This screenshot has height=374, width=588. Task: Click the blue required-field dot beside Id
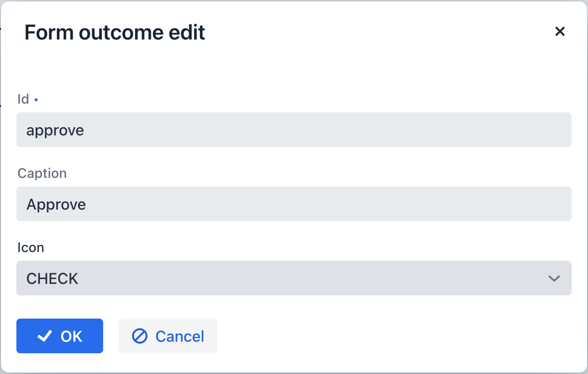37,99
